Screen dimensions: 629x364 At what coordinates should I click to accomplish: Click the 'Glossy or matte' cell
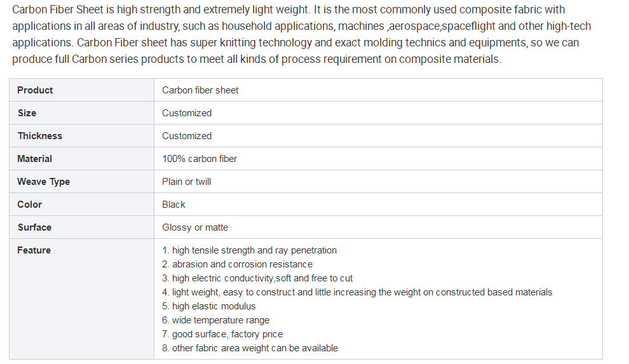point(195,227)
